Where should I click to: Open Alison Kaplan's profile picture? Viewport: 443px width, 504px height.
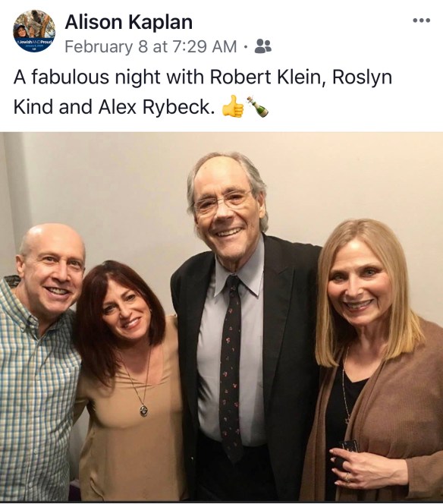click(34, 31)
